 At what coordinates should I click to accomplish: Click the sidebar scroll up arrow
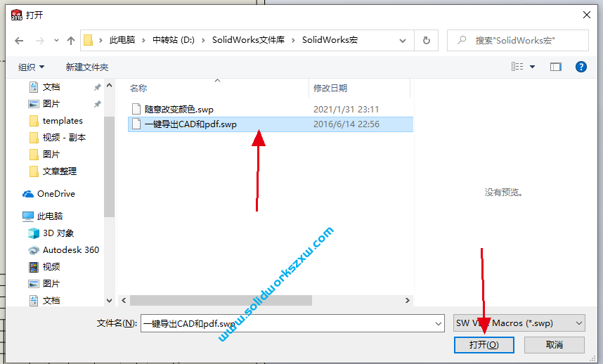click(109, 85)
